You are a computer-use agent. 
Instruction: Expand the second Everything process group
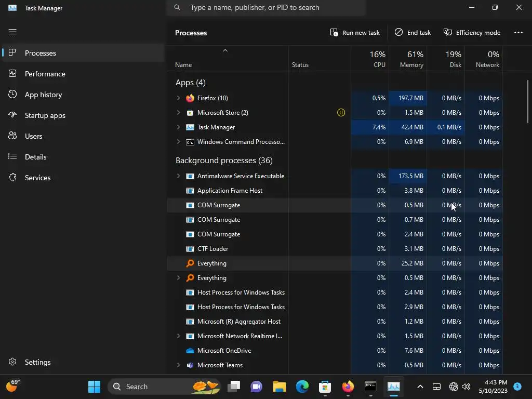179,278
